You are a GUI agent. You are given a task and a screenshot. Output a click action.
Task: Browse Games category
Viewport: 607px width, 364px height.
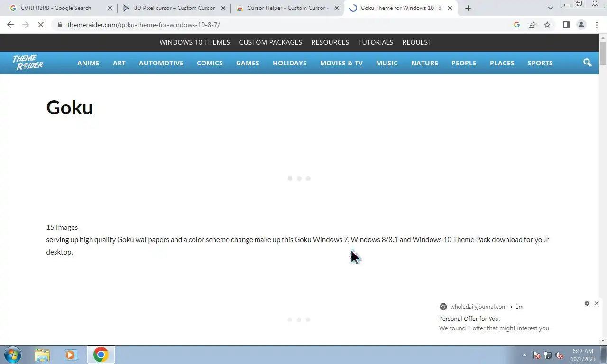(x=248, y=63)
